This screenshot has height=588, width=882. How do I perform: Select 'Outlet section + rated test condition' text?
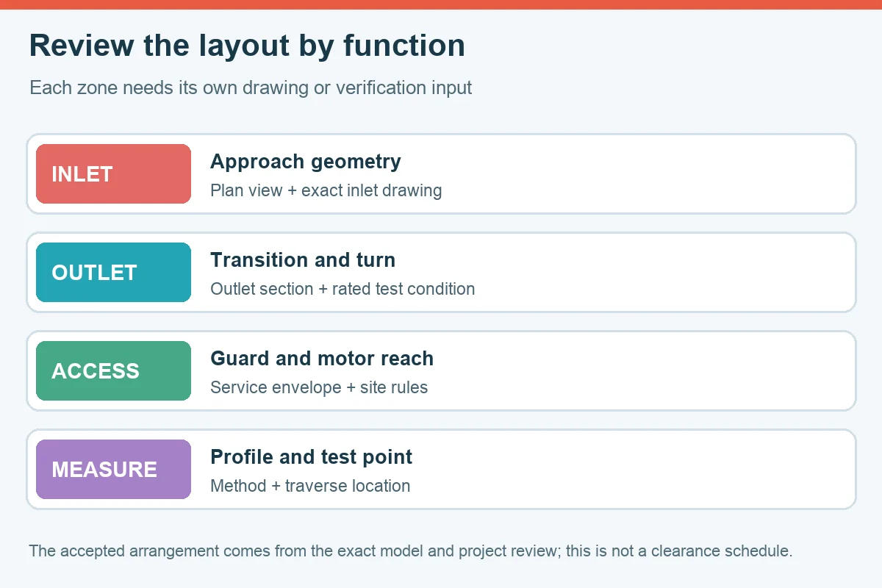point(343,289)
